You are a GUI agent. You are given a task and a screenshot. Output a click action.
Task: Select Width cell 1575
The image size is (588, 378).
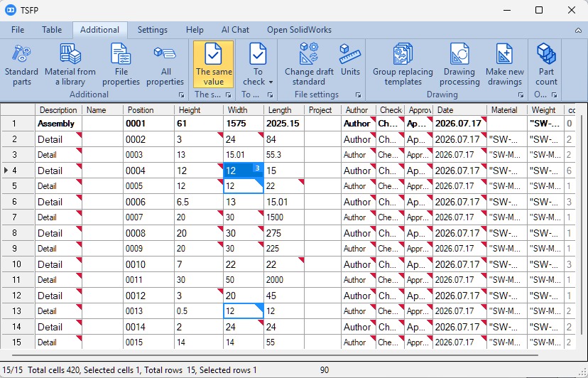tap(244, 124)
